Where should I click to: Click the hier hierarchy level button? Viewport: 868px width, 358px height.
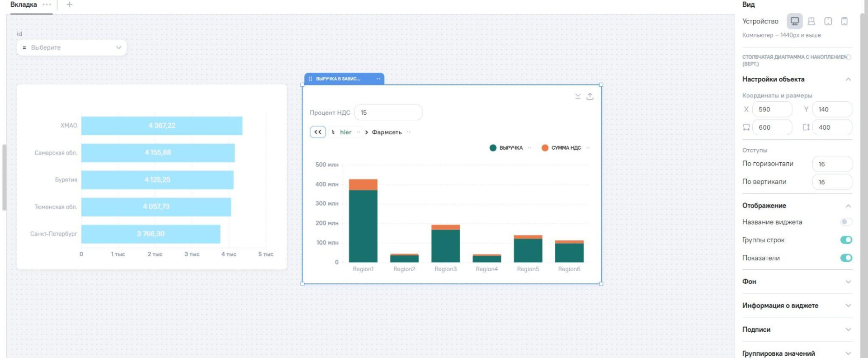(345, 132)
